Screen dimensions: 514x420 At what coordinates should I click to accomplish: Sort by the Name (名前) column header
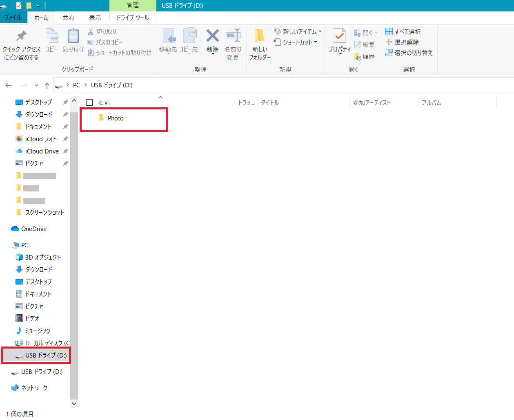point(104,102)
